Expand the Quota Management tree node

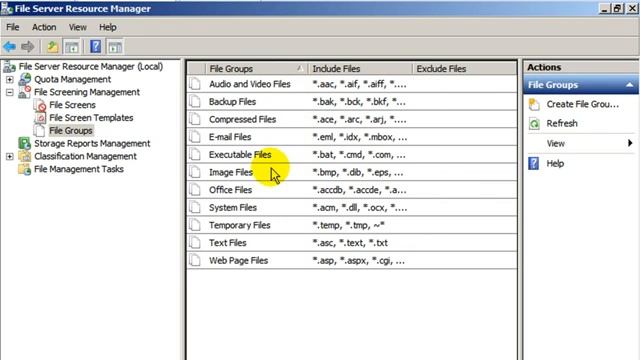(x=10, y=79)
